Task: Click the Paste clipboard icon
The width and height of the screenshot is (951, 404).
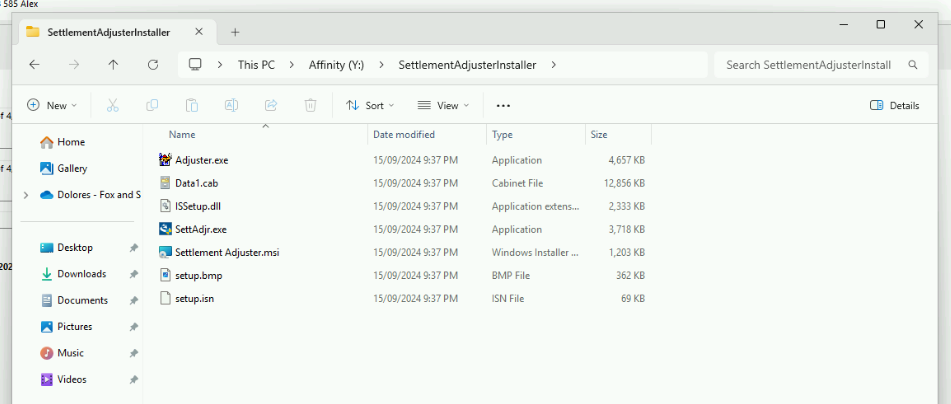Action: click(191, 105)
